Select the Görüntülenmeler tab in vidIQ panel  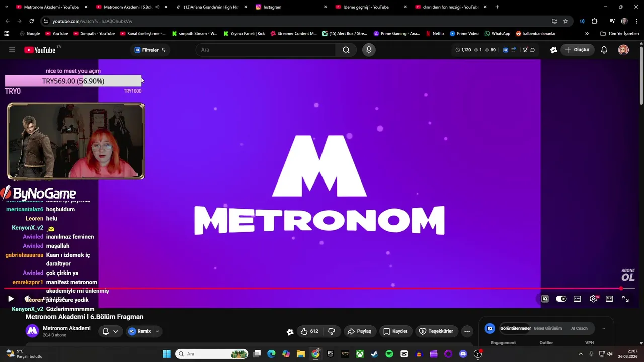coord(515,328)
